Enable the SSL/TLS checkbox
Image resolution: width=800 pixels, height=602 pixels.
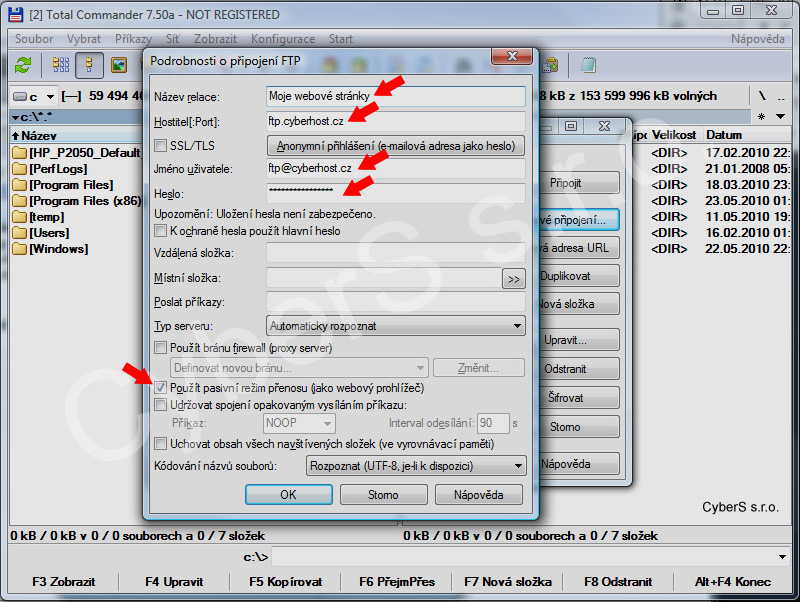(x=161, y=145)
